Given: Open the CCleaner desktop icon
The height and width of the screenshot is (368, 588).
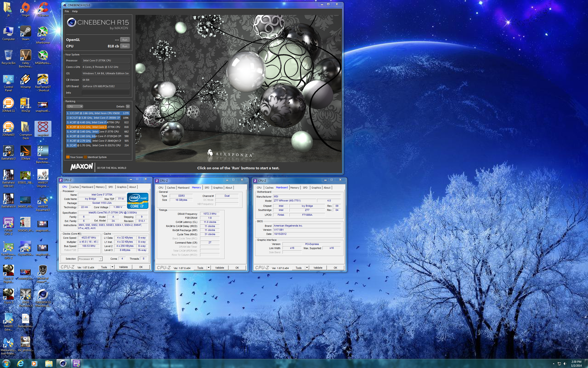Looking at the screenshot, I should click(43, 9).
